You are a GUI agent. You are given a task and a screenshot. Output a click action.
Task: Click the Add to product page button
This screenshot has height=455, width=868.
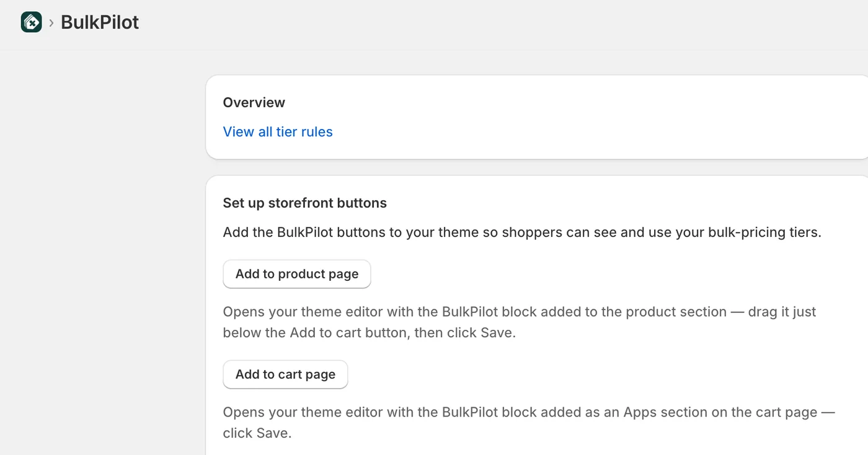pos(297,274)
